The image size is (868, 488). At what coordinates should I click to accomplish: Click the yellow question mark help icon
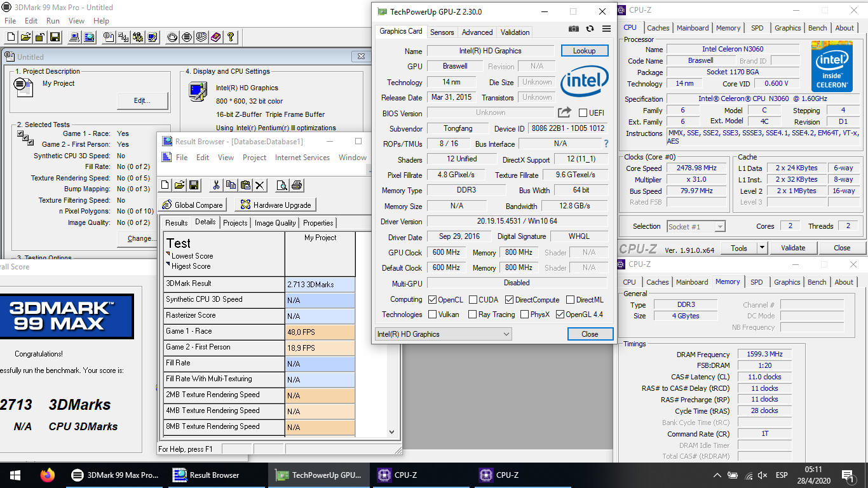coord(231,37)
